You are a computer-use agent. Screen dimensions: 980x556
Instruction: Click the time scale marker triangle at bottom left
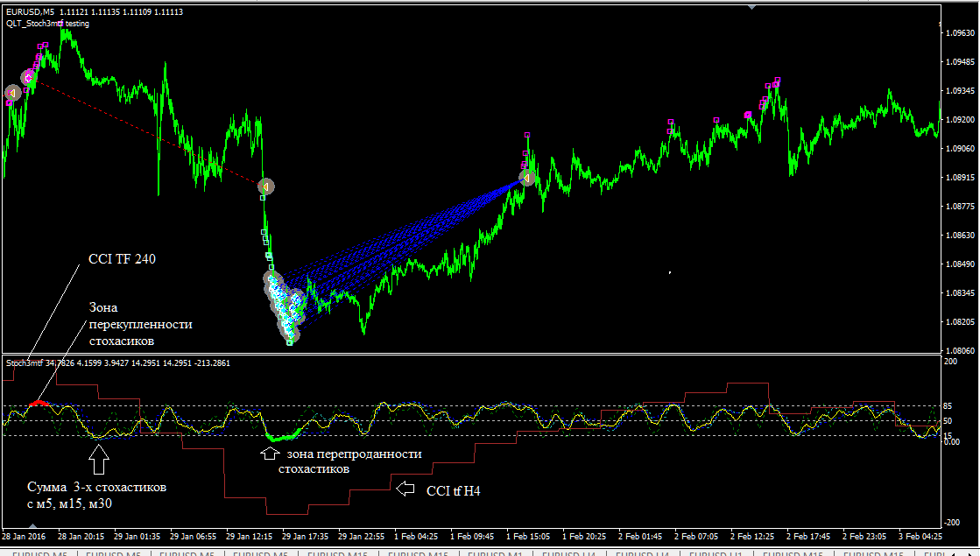pyautogui.click(x=33, y=526)
